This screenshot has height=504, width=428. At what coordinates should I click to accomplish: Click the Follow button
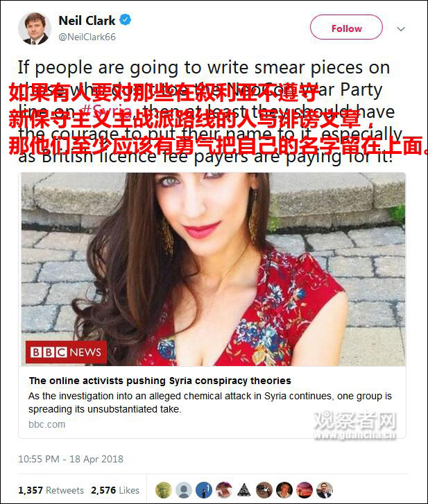tap(346, 28)
